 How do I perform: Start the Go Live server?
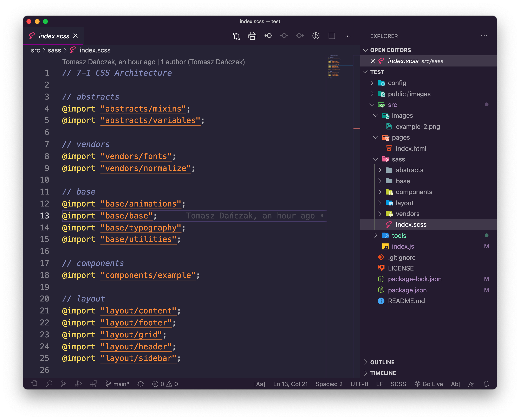tap(429, 384)
